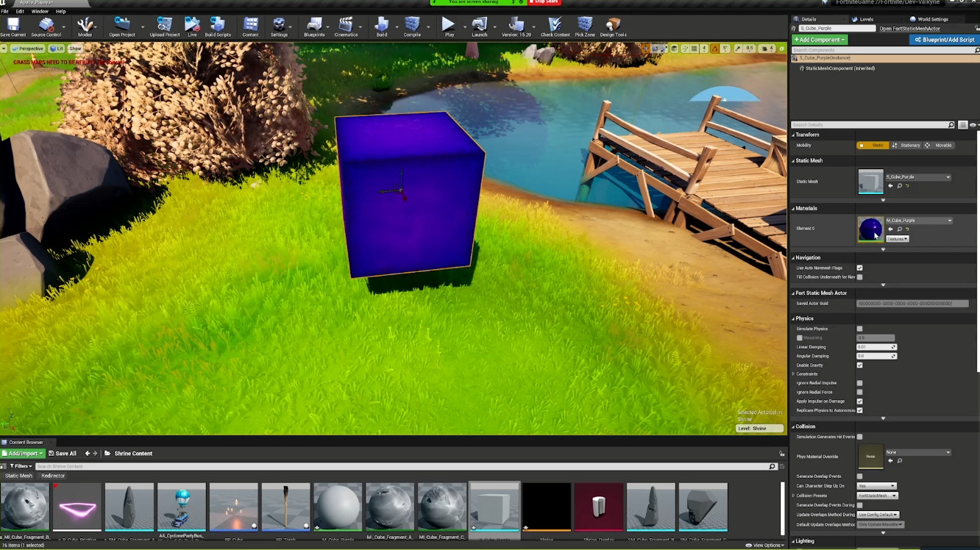Viewport: 980px width, 550px height.
Task: Click the Perspective viewport button
Action: pos(27,49)
